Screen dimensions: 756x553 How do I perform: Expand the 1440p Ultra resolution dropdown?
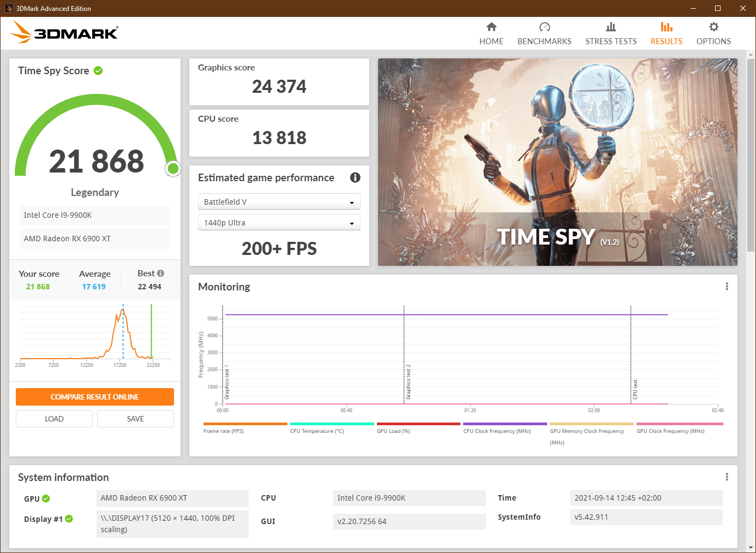tap(279, 223)
